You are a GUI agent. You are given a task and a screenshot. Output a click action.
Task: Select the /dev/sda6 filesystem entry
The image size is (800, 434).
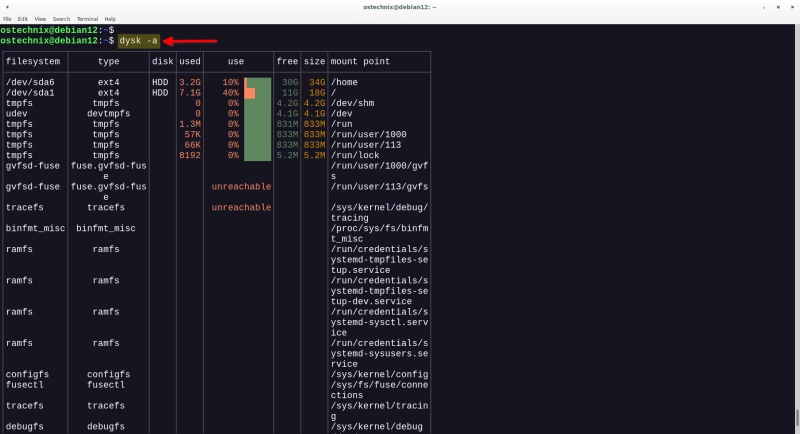(30, 82)
